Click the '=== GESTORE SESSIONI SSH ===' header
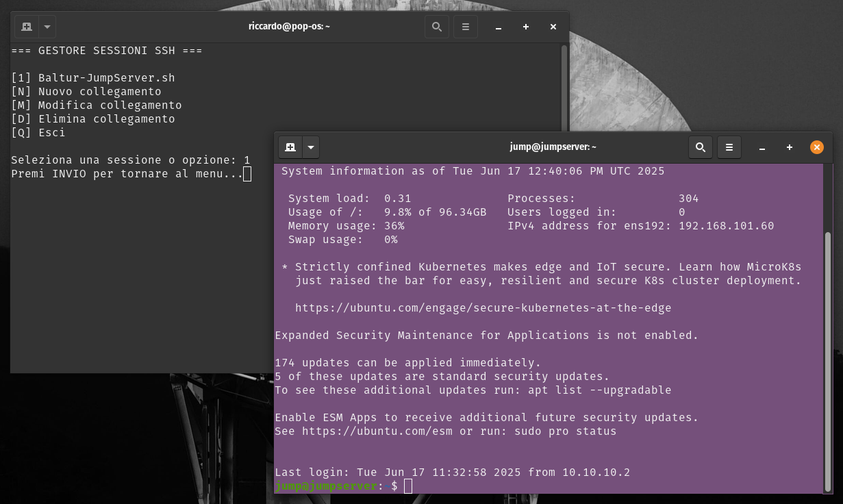843x504 pixels. (107, 51)
